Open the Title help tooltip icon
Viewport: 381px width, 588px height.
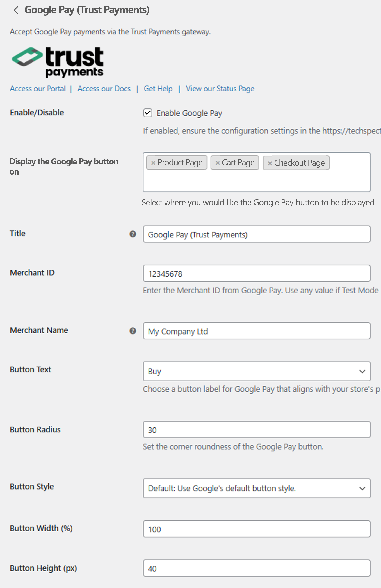coord(133,234)
